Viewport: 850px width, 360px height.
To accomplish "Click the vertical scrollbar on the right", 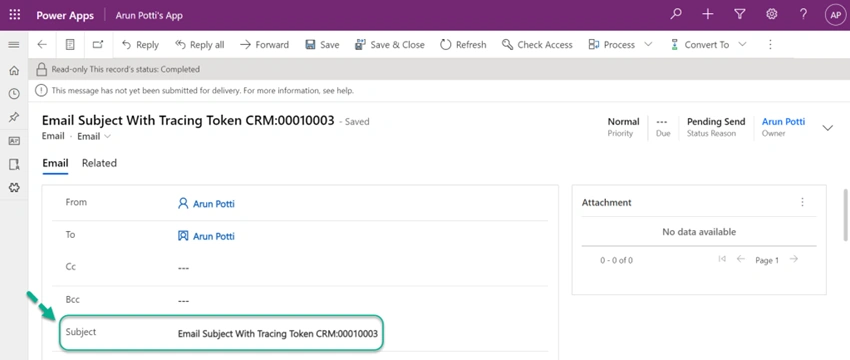I will [846, 215].
